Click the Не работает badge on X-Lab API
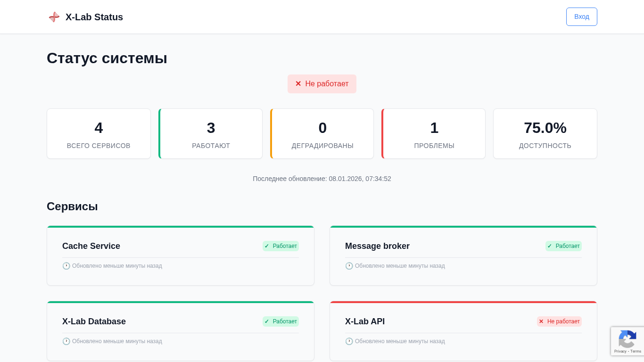 click(559, 321)
